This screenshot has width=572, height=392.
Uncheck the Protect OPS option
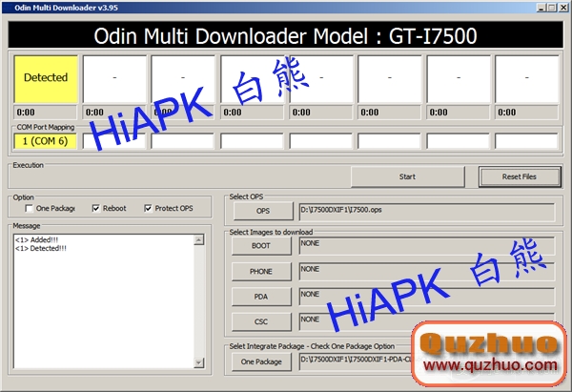(148, 209)
